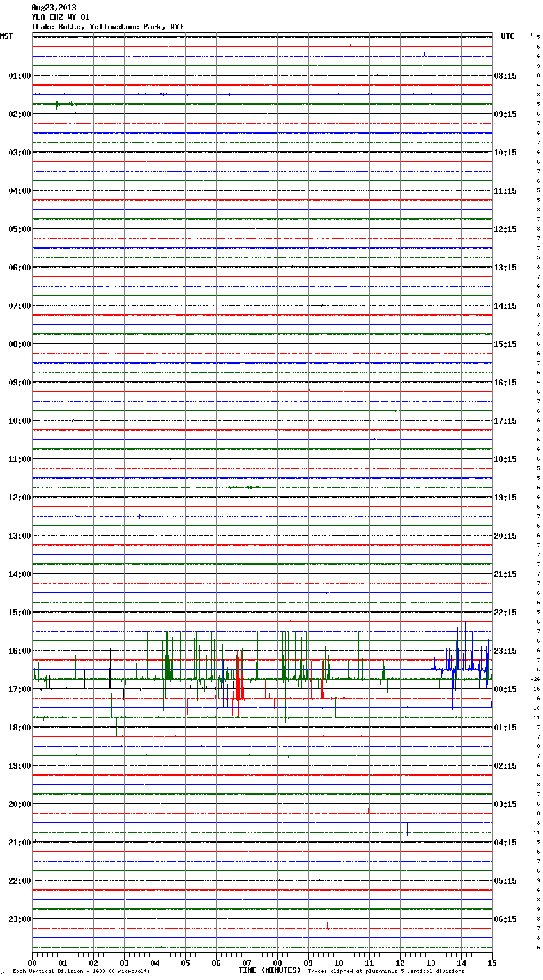Click the 08:15 UTC time label
Screen dimensions: 543x980
pyautogui.click(x=505, y=76)
